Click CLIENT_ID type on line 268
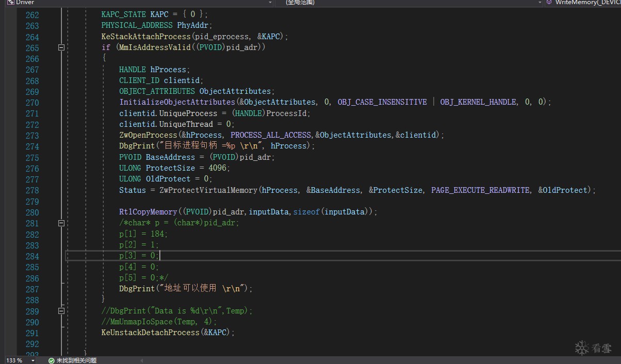 point(139,80)
